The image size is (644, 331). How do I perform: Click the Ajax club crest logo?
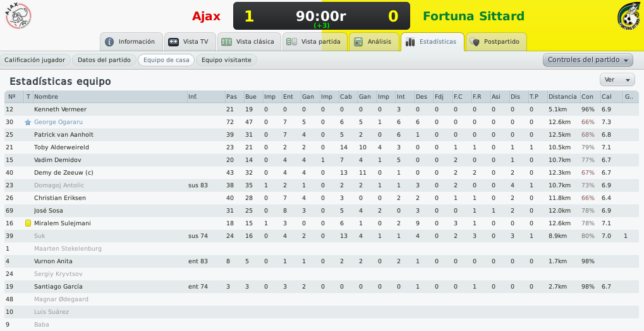[x=18, y=16]
